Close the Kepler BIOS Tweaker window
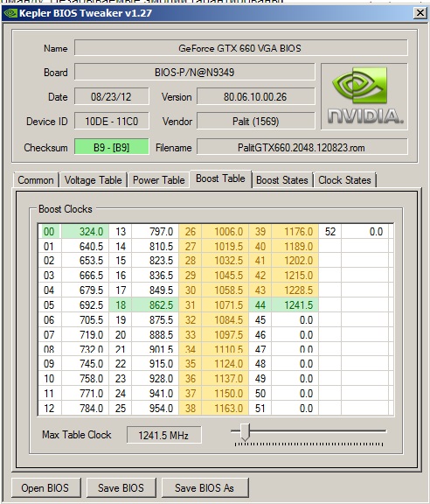The width and height of the screenshot is (430, 504). click(420, 13)
